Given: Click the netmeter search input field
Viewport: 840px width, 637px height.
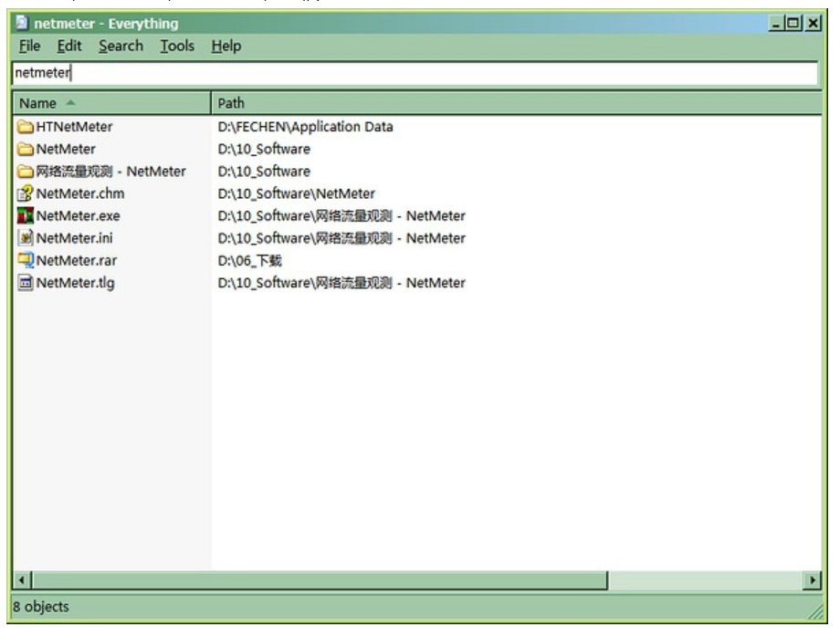Looking at the screenshot, I should 415,73.
